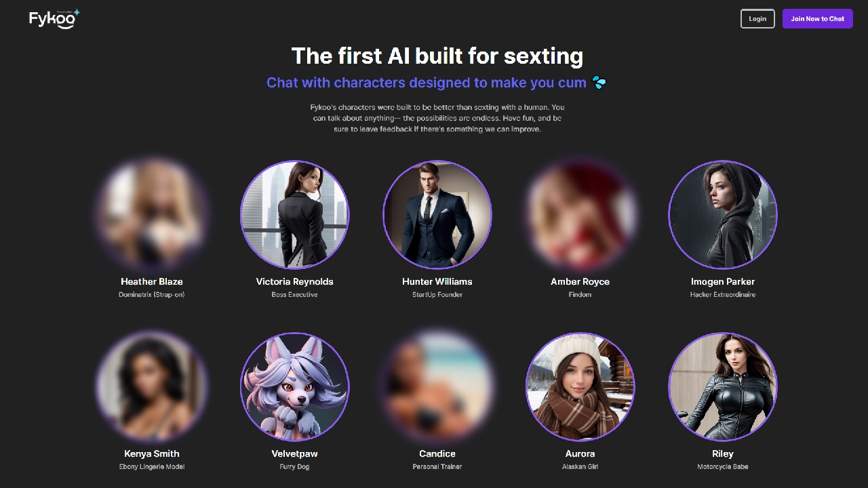Open the Login button
This screenshot has width=868, height=488.
tap(757, 19)
